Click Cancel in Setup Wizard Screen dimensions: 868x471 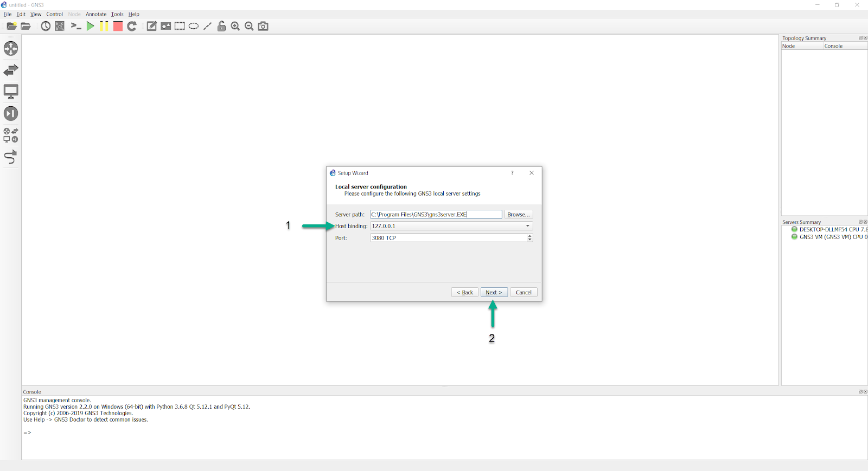click(524, 292)
